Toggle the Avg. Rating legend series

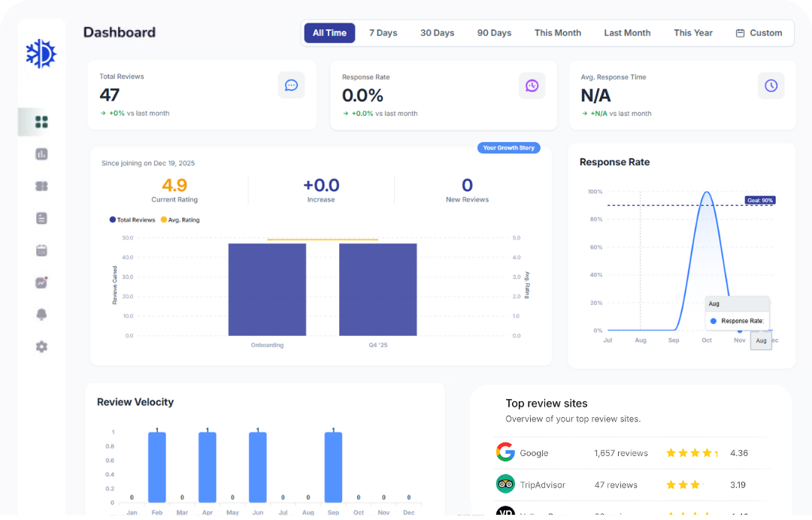[179, 220]
